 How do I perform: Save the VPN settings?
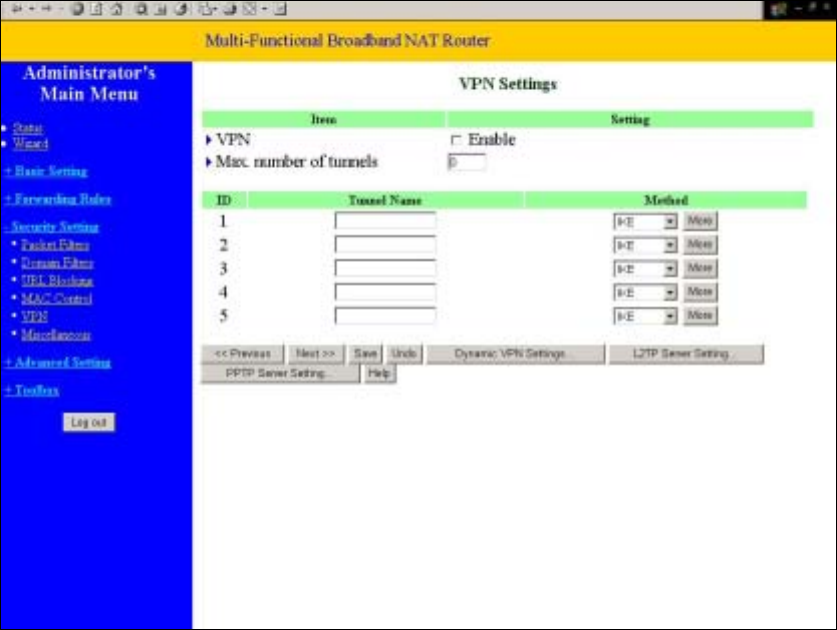[365, 354]
